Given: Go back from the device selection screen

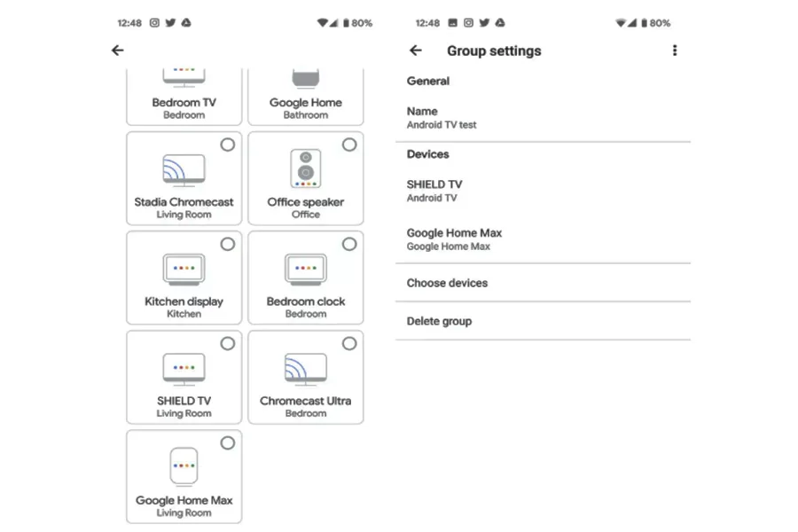Looking at the screenshot, I should point(118,50).
